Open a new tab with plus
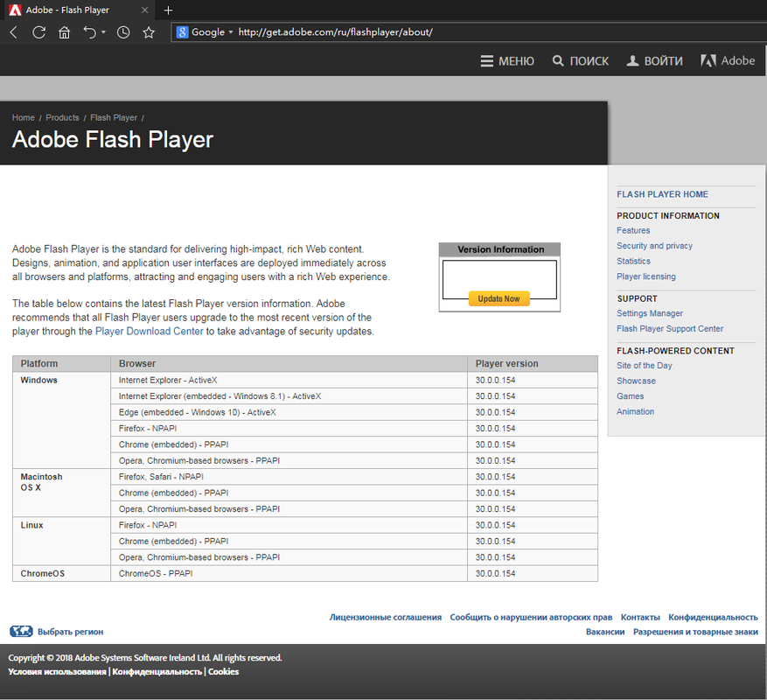Image resolution: width=767 pixels, height=700 pixels. pyautogui.click(x=168, y=10)
